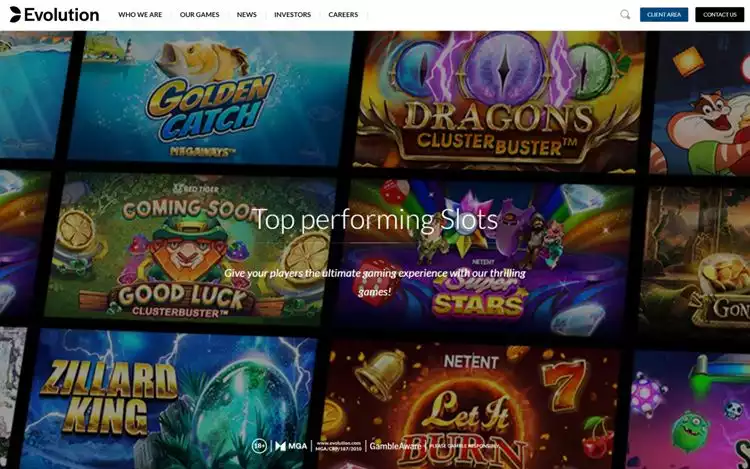The height and width of the screenshot is (469, 750).
Task: Click the CLIENT AREA button
Action: 664,15
